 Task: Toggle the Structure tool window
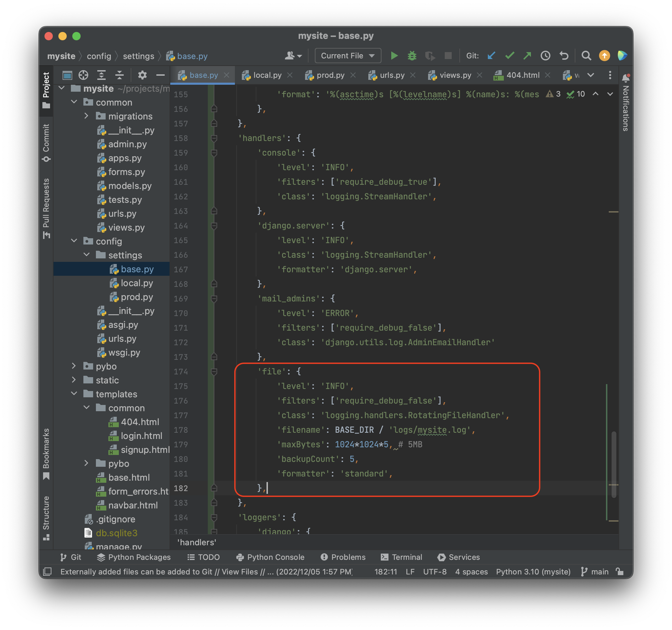[46, 517]
